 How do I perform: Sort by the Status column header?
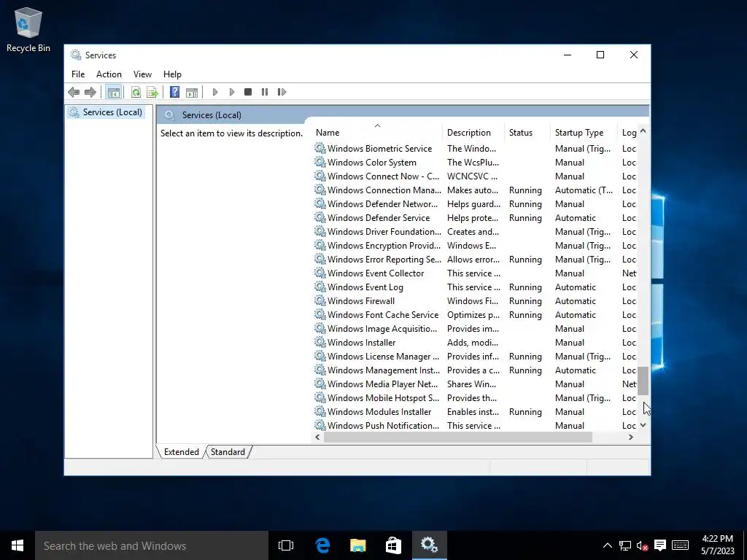[527, 133]
